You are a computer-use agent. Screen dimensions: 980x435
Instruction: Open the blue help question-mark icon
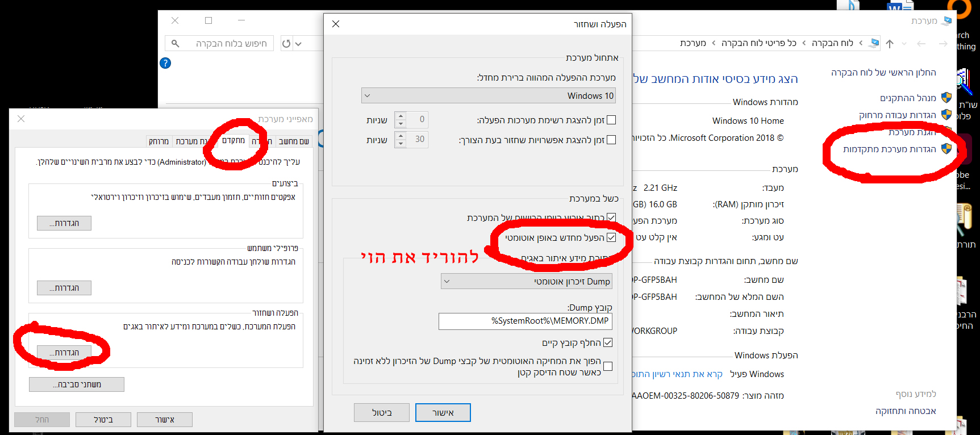click(165, 63)
